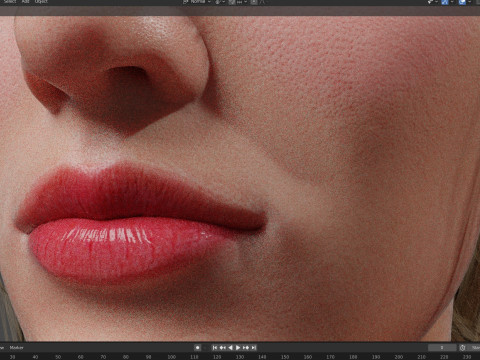This screenshot has height=360, width=480.
Task: Open the Add menu in the viewport header
Action: [x=26, y=2]
